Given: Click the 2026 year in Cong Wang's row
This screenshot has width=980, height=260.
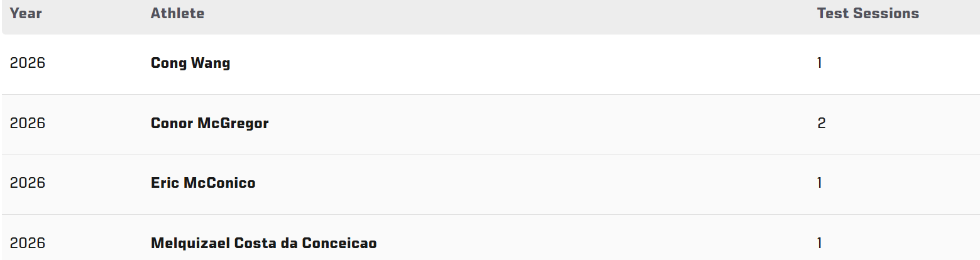Looking at the screenshot, I should click(28, 63).
